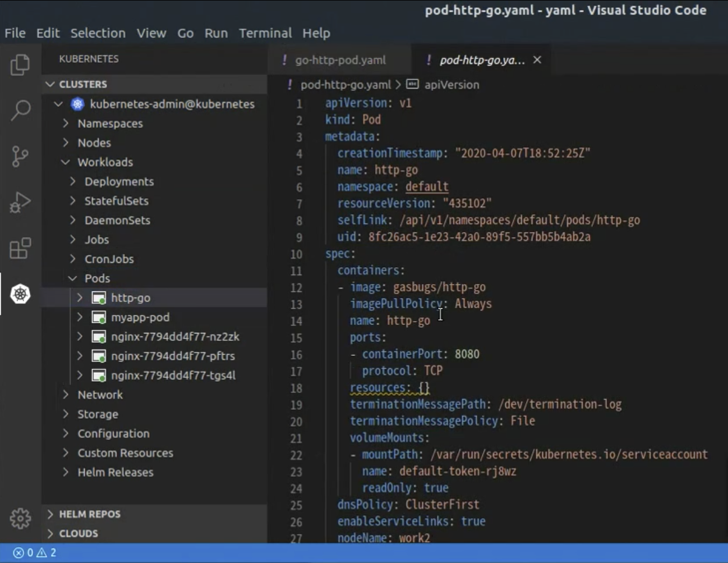The width and height of the screenshot is (728, 563).
Task: Click the http-go pod status icon
Action: 99,298
